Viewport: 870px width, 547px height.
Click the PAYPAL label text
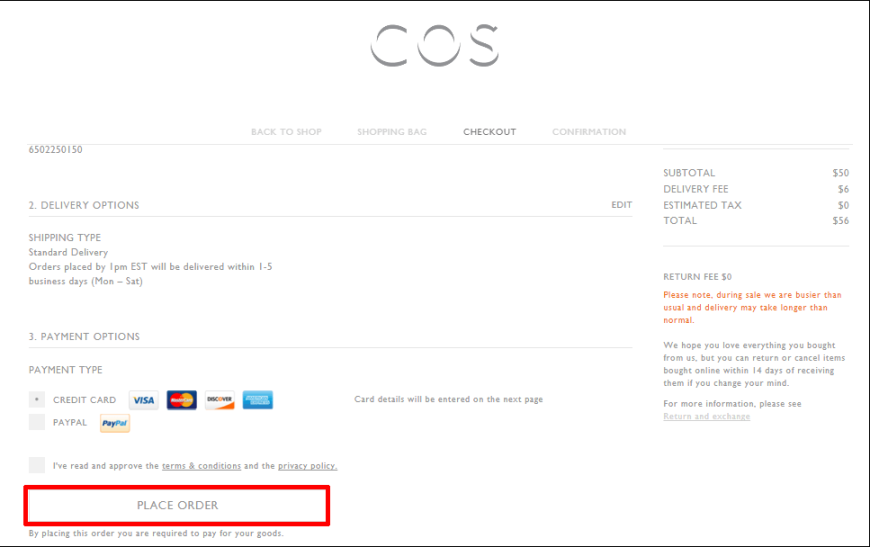[x=70, y=423]
